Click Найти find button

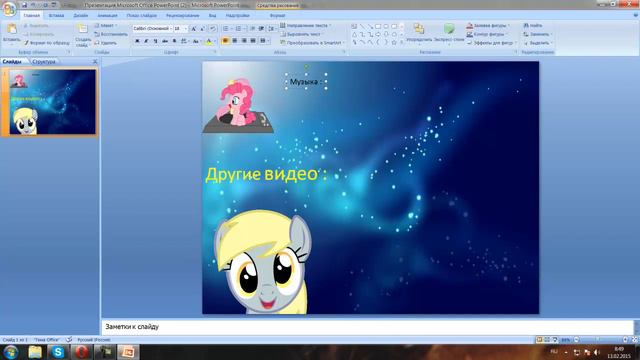(x=533, y=25)
